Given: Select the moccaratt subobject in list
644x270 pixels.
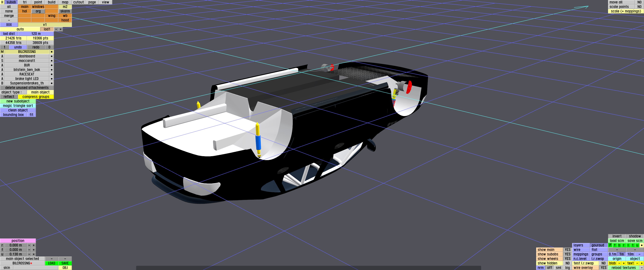Looking at the screenshot, I should (27, 61).
